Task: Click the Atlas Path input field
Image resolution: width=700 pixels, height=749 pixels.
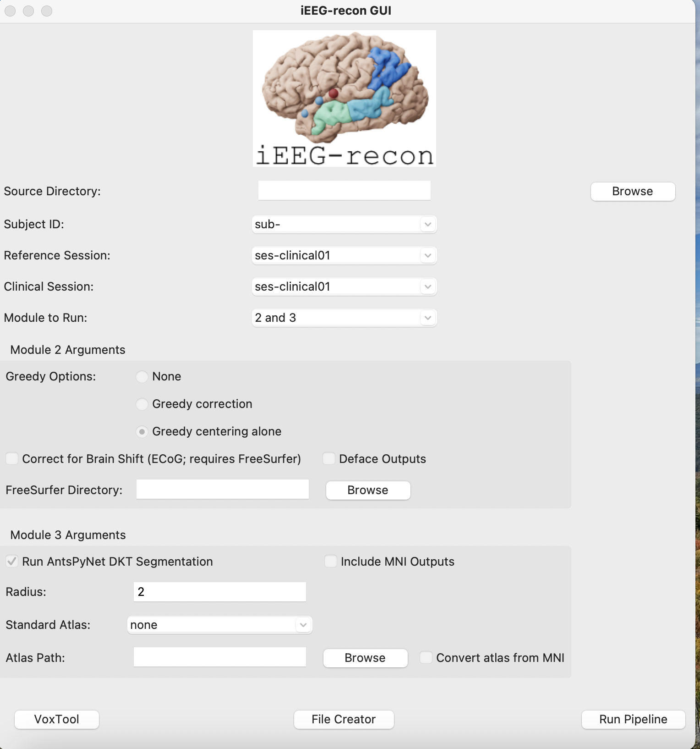Action: pyautogui.click(x=219, y=657)
